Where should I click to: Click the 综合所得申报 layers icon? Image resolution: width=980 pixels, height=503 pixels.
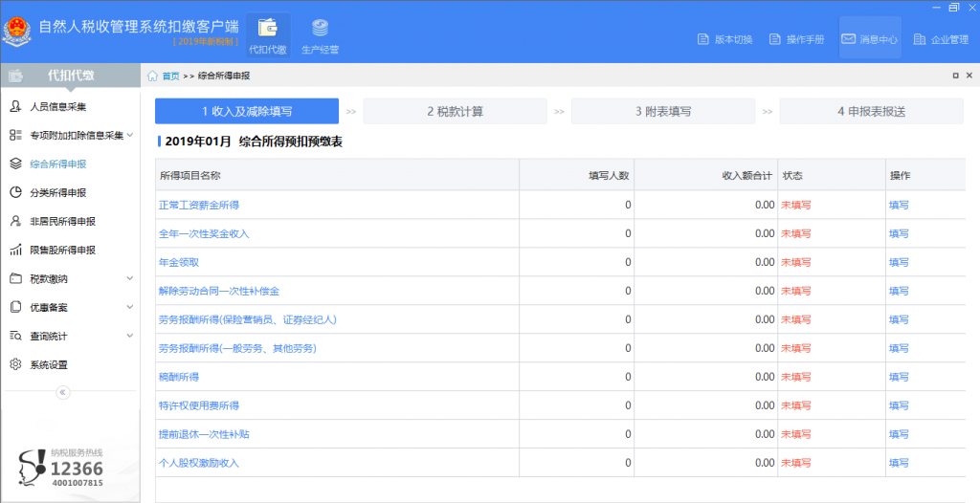[x=15, y=164]
